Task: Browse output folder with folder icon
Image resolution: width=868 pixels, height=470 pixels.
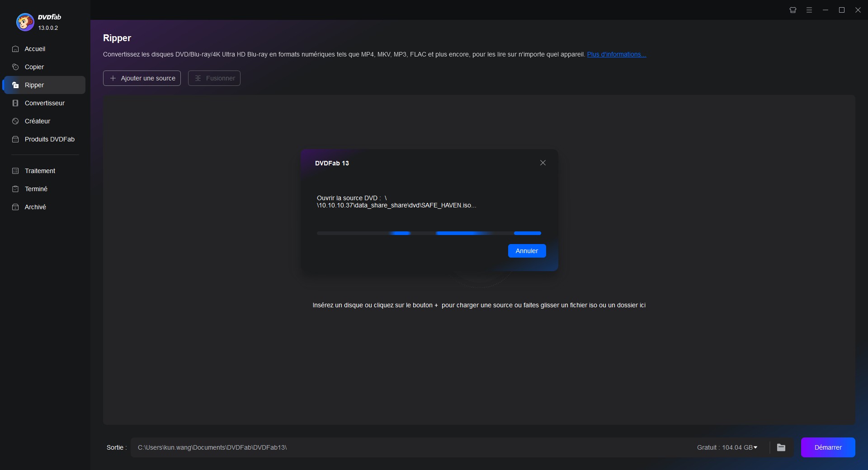Action: [781, 447]
